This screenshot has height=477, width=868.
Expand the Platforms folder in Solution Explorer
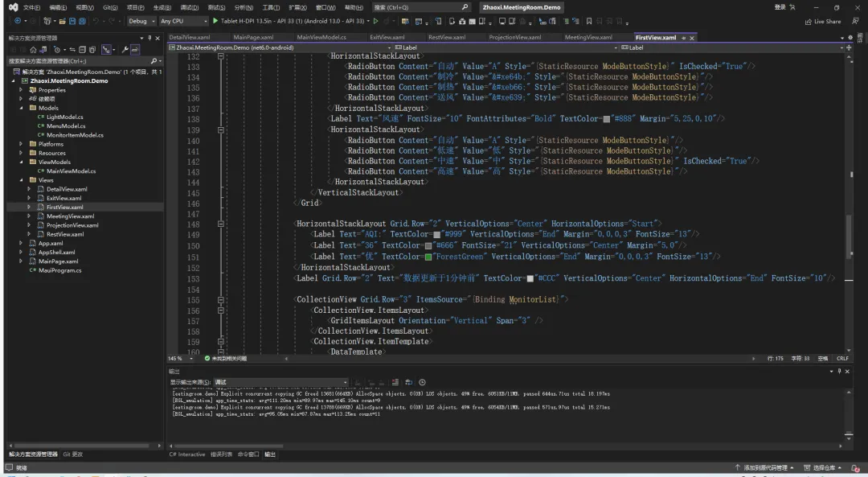22,144
